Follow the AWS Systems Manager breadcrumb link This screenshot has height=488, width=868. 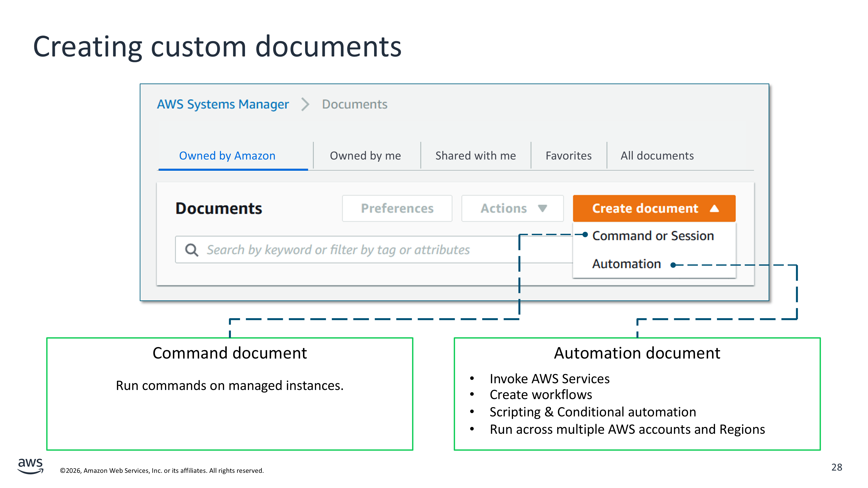(223, 104)
